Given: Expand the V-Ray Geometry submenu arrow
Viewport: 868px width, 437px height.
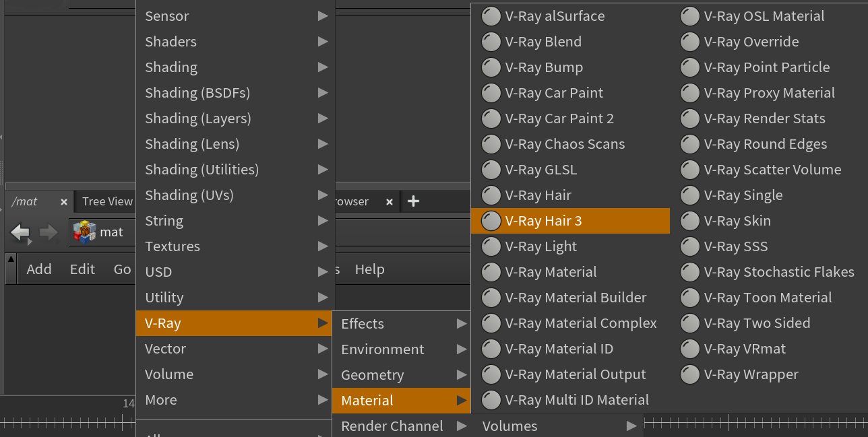Looking at the screenshot, I should point(462,375).
